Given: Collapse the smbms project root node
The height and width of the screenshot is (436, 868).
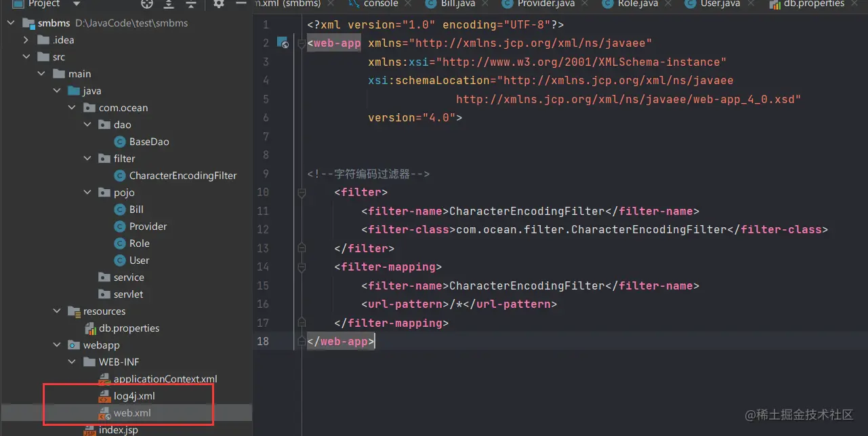Looking at the screenshot, I should (11, 23).
